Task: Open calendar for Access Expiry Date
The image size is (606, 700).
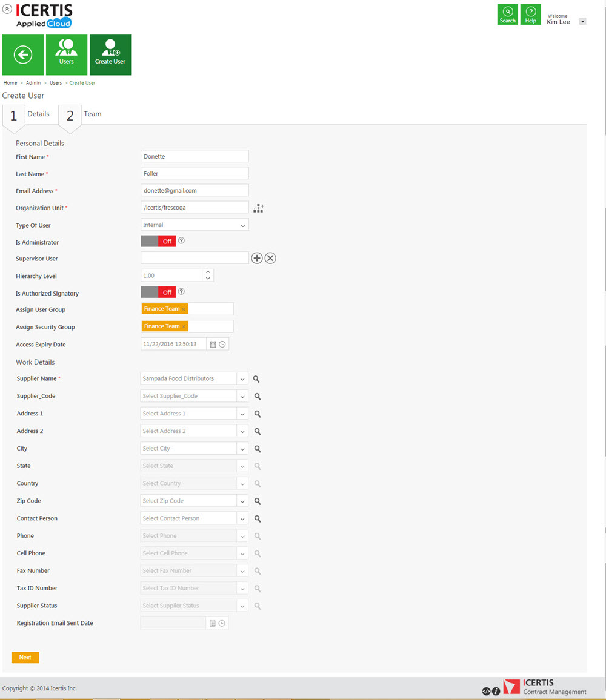Action: 213,345
